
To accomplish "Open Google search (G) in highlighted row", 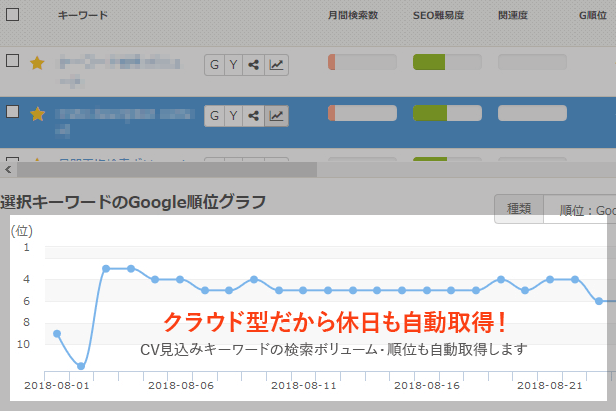I will [x=214, y=116].
